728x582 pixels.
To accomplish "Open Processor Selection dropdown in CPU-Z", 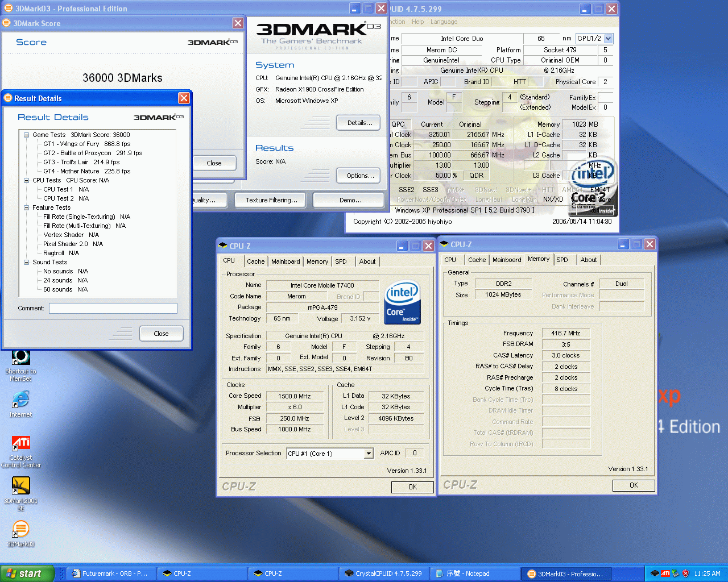I will 369,454.
